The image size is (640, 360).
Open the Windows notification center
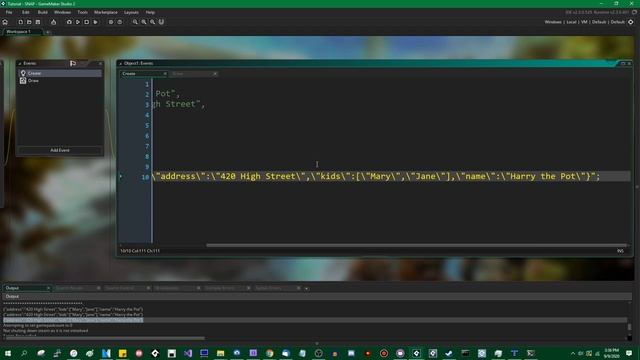click(629, 353)
